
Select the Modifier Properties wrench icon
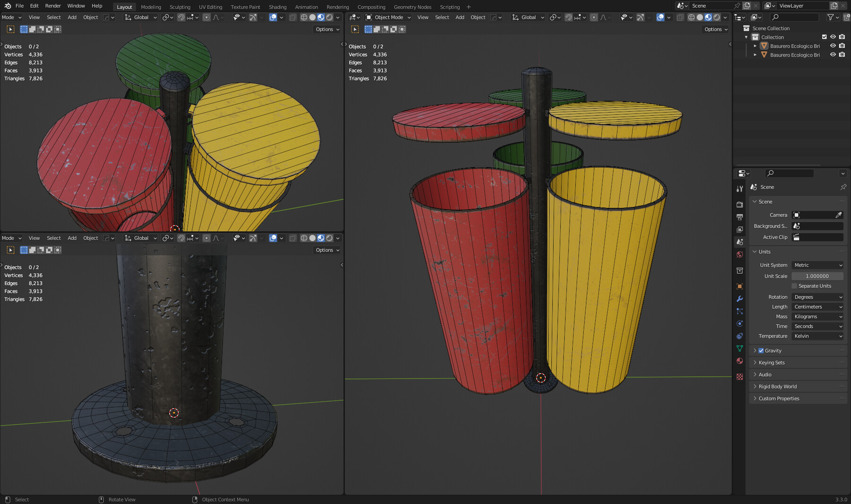(x=740, y=298)
